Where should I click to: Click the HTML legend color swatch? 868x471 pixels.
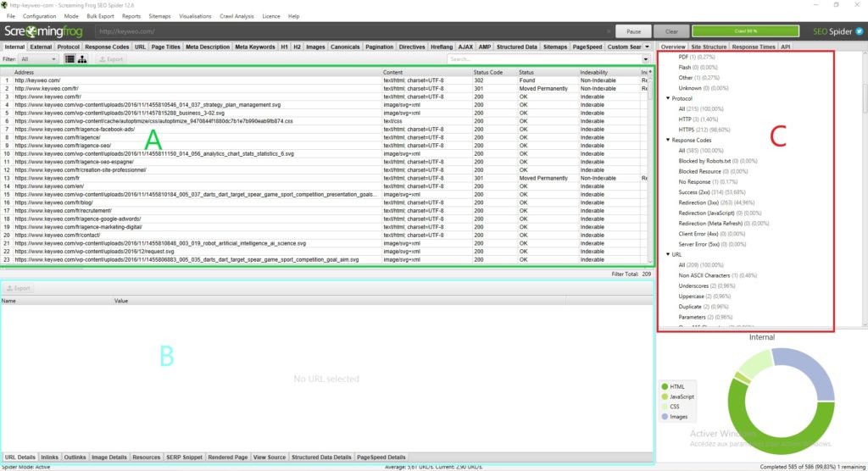click(x=665, y=387)
